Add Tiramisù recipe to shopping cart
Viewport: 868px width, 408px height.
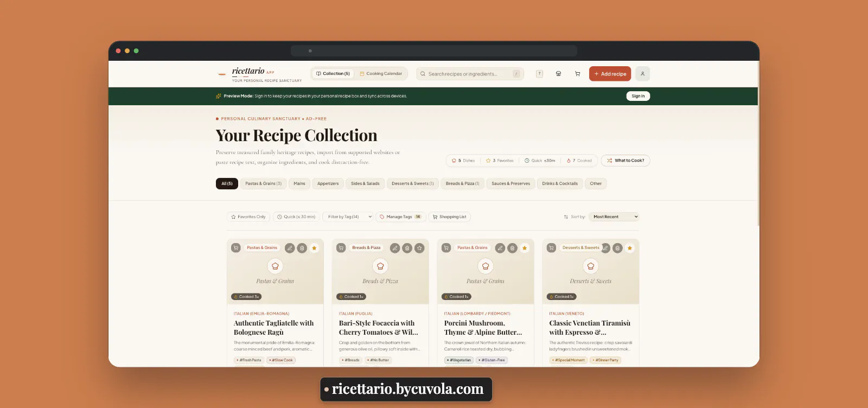point(551,248)
